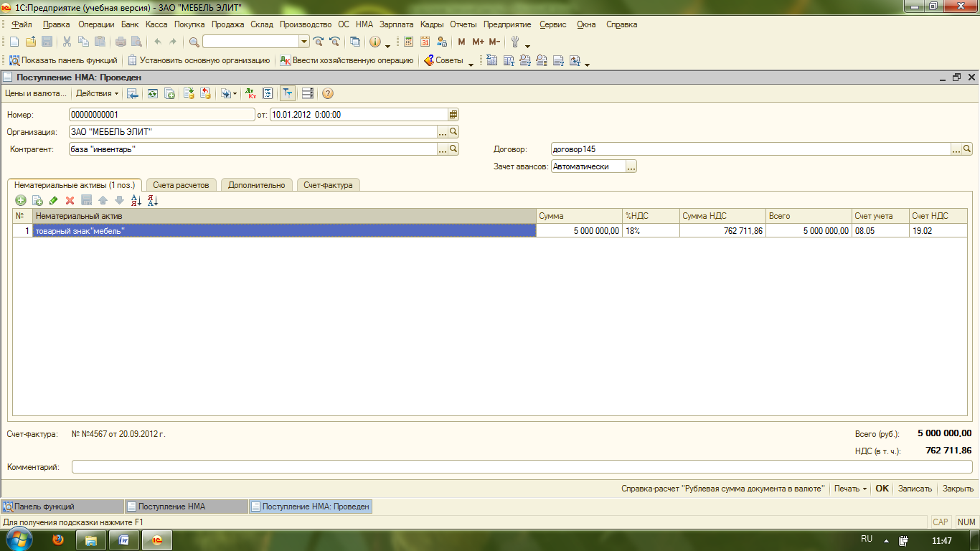Click the ellipsis select button for Договор
The image size is (980, 551).
(956, 149)
